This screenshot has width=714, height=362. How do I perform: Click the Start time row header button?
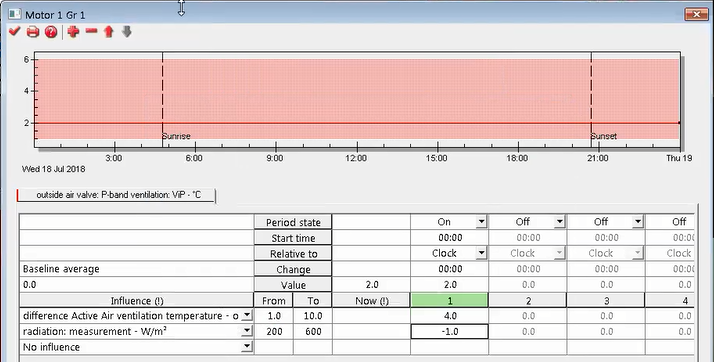(x=293, y=238)
